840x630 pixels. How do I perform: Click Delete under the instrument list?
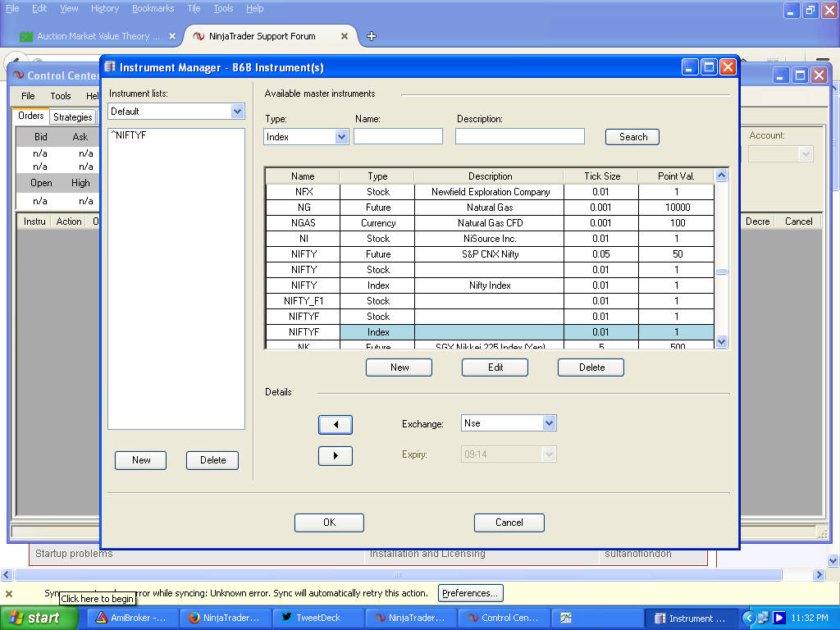click(212, 460)
